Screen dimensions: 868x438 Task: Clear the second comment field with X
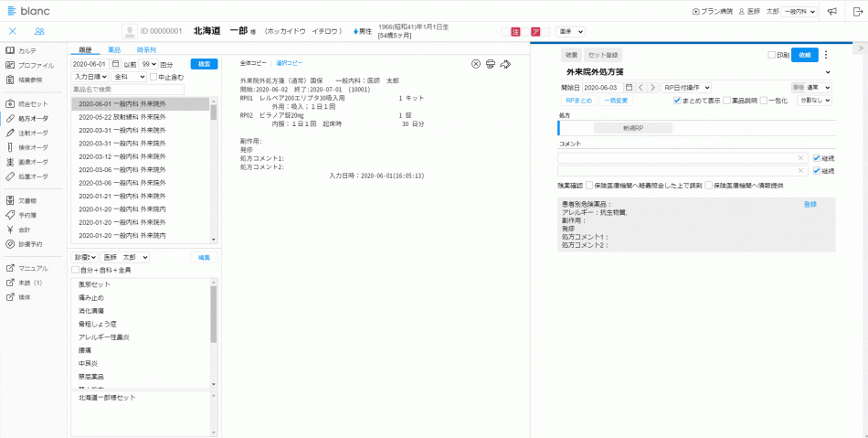[x=800, y=171]
